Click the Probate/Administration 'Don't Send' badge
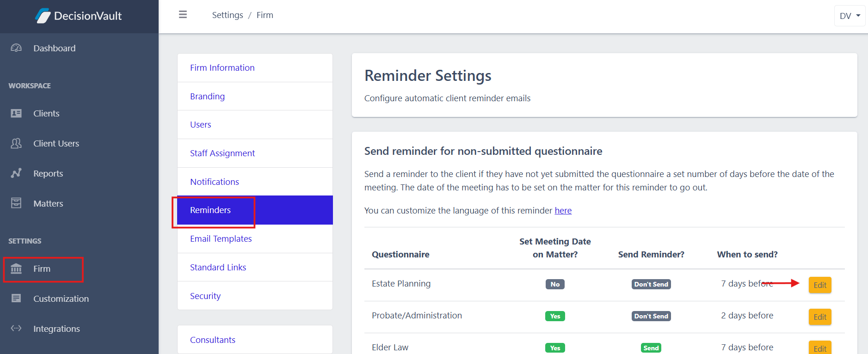 click(x=651, y=316)
